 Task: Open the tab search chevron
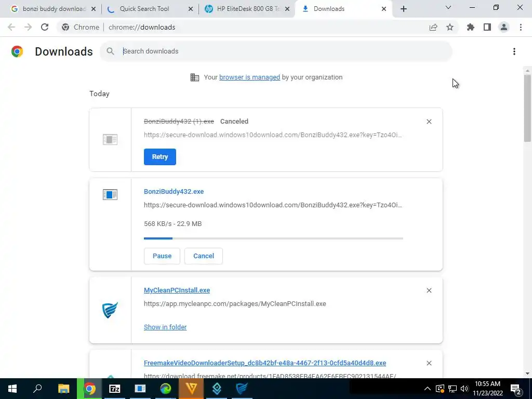point(448,7)
